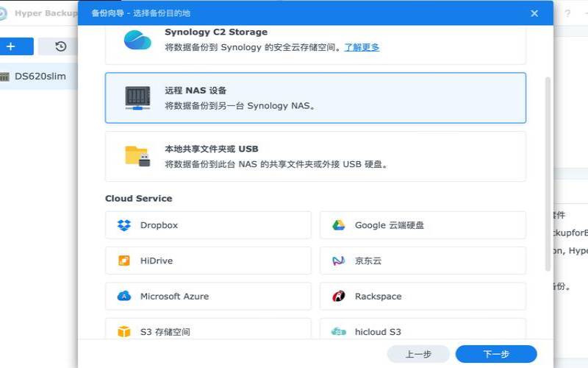Choose Synology C2 Storage destination card
The width and height of the screenshot is (588, 368).
click(x=315, y=44)
